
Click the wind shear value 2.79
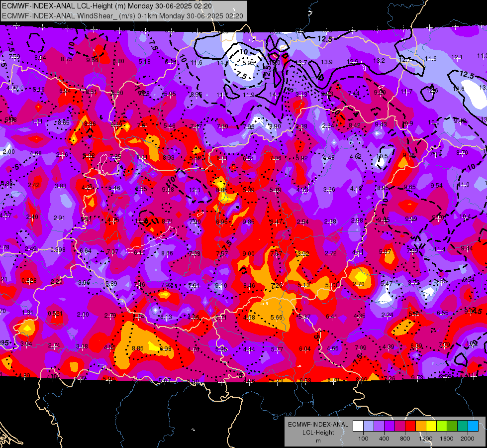coord(110,316)
